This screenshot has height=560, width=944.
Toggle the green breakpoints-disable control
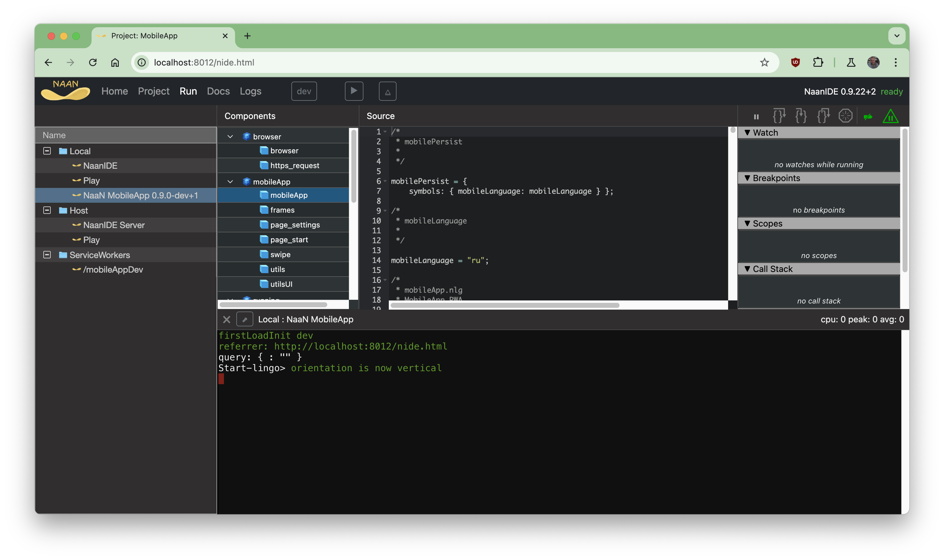coord(868,116)
